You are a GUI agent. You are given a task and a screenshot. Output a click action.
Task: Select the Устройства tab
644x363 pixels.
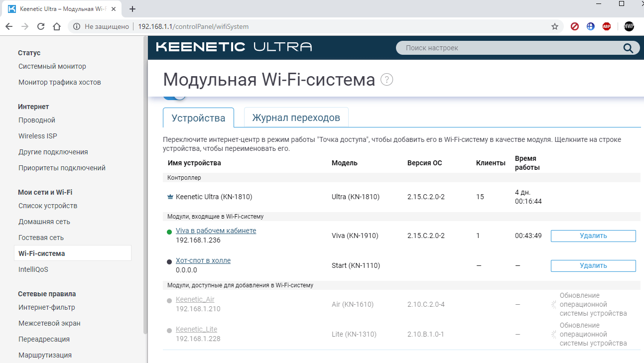point(198,119)
